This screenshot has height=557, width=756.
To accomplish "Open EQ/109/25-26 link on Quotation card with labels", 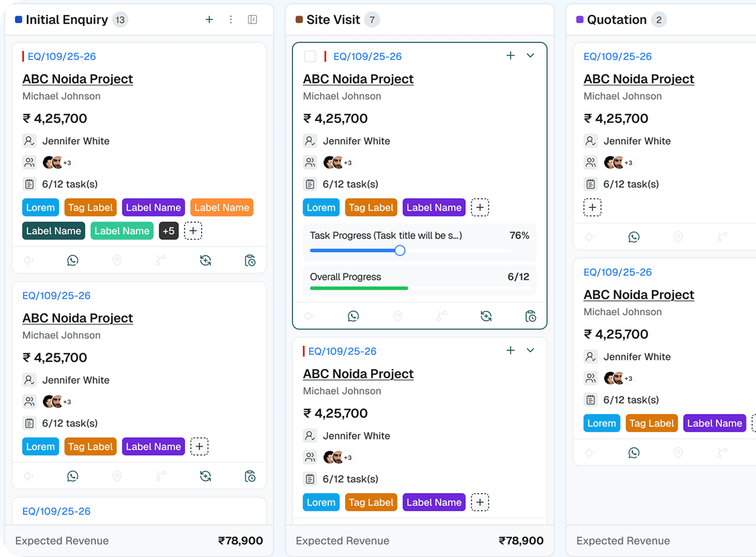I will [617, 272].
